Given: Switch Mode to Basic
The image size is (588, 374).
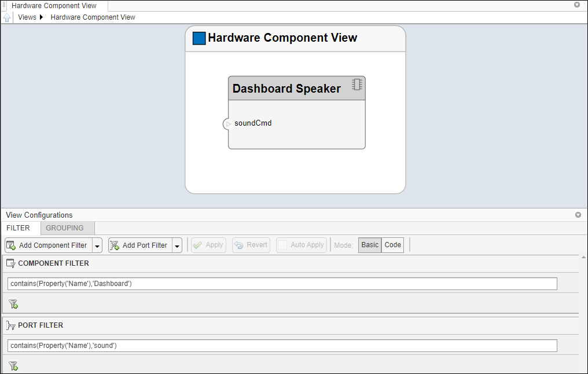Looking at the screenshot, I should point(370,245).
